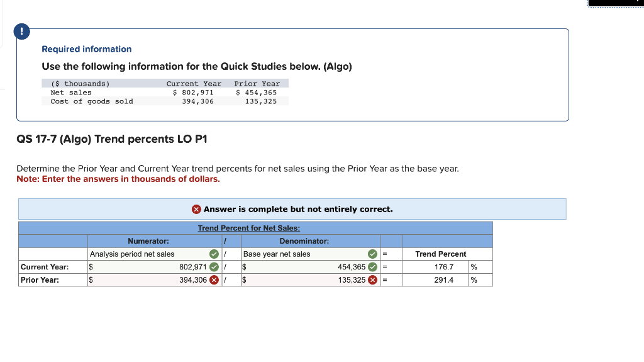The width and height of the screenshot is (644, 362).
Task: Click the 'Numerator:' column header
Action: 148,241
